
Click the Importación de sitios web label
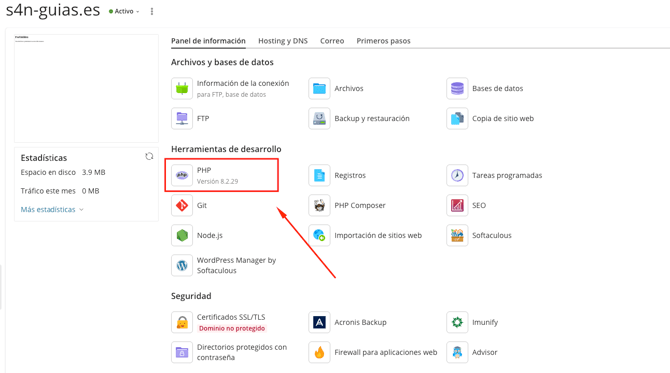pos(378,235)
